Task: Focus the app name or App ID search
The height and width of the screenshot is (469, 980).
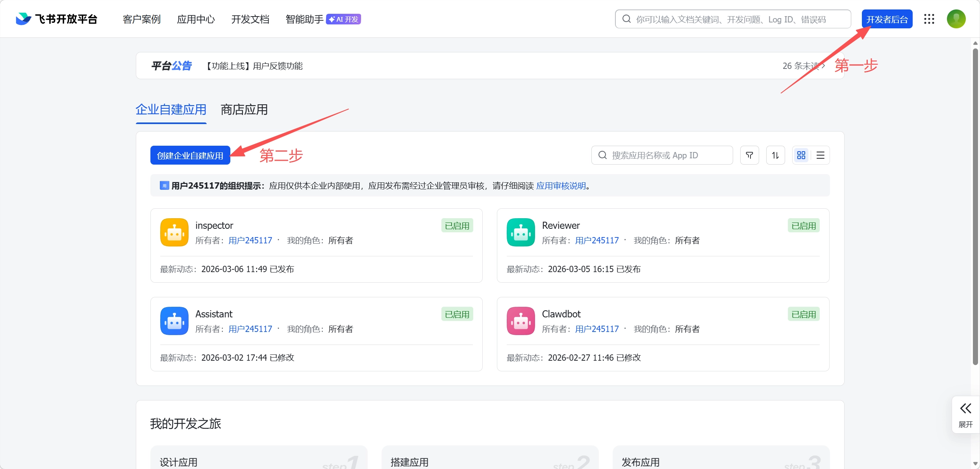Action: click(665, 155)
